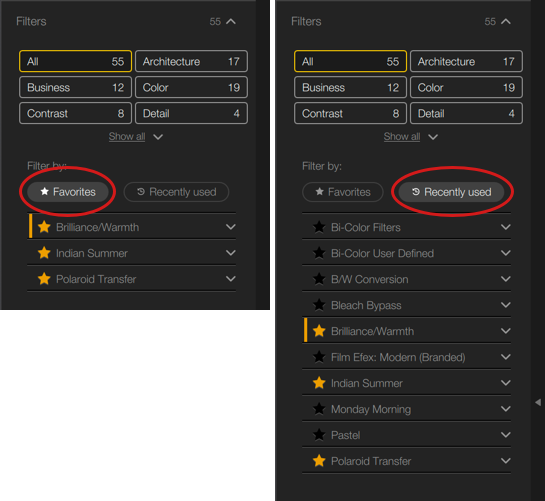Choose the Contrast category in right panel

[x=350, y=113]
